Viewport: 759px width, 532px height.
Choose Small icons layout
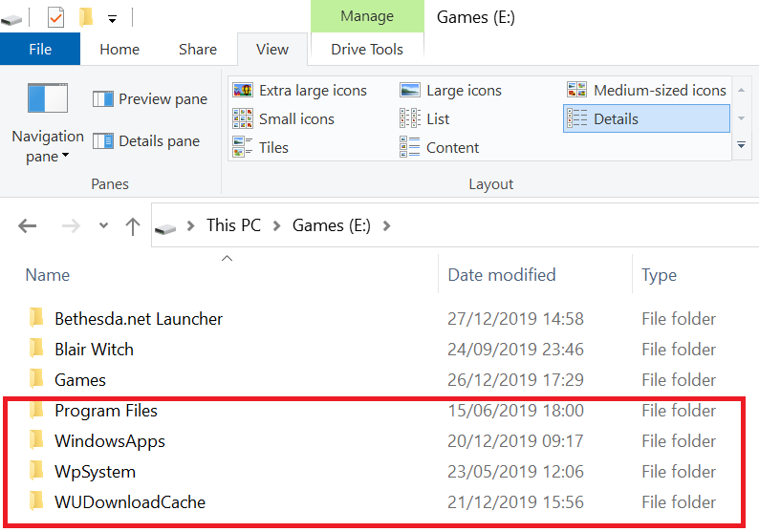pos(284,119)
